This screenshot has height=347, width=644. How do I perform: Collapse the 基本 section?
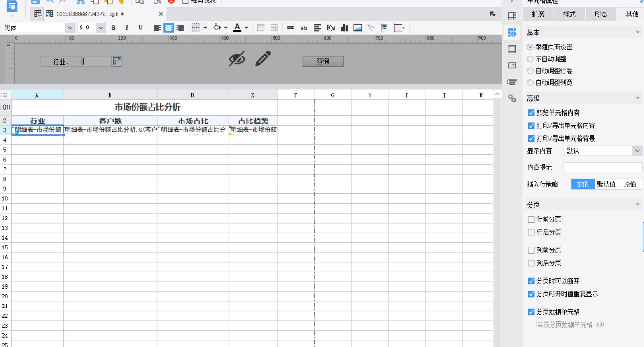[637, 32]
